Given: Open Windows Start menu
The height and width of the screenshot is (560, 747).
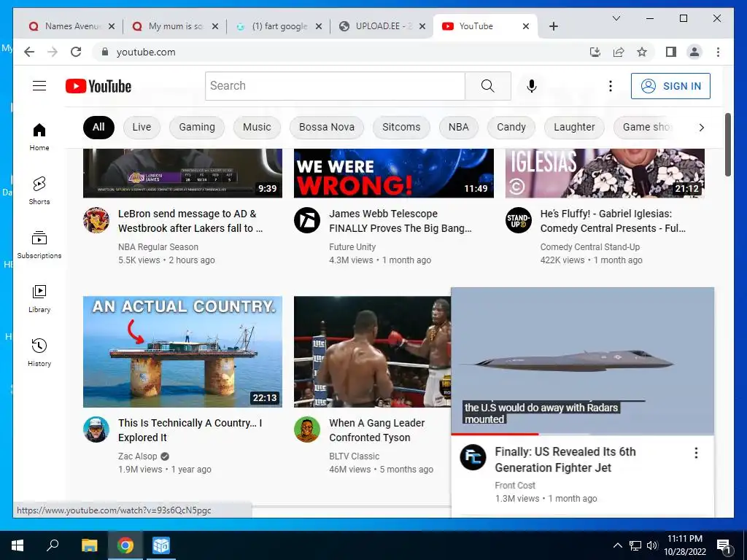Looking at the screenshot, I should click(18, 545).
